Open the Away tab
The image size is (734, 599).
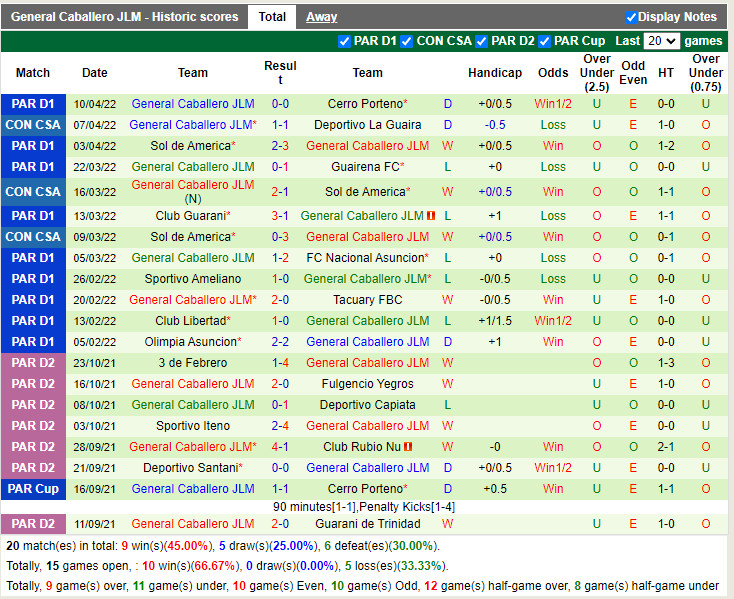point(321,17)
